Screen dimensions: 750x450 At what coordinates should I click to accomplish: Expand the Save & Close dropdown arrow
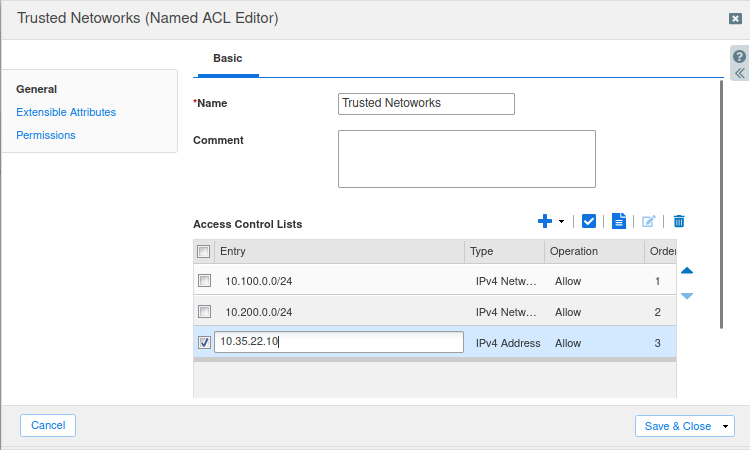(x=725, y=426)
